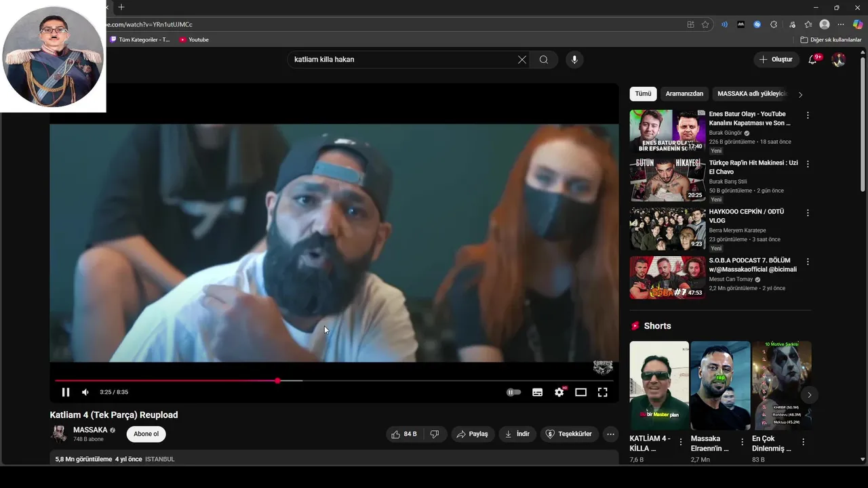This screenshot has height=488, width=868.
Task: Open the music note media control icon
Action: (792, 24)
